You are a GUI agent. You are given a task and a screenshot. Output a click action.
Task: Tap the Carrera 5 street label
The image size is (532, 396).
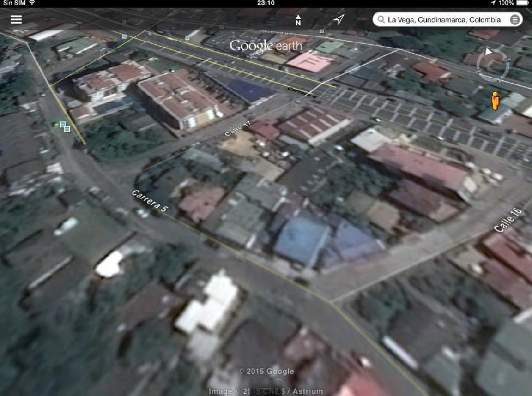coord(149,201)
